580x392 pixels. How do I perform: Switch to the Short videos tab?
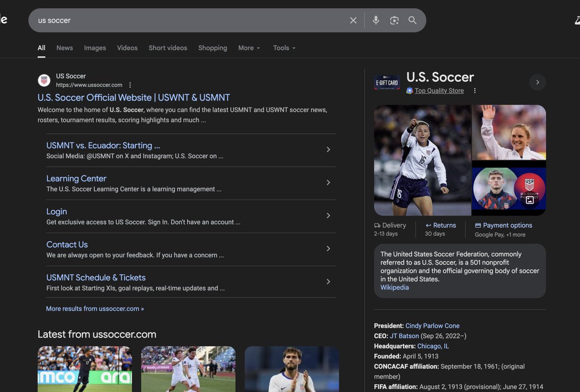pos(168,48)
